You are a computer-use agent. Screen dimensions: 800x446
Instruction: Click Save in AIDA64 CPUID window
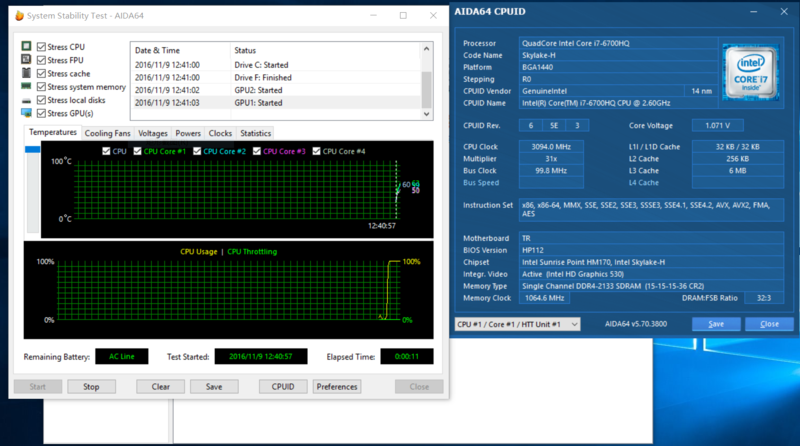click(716, 324)
